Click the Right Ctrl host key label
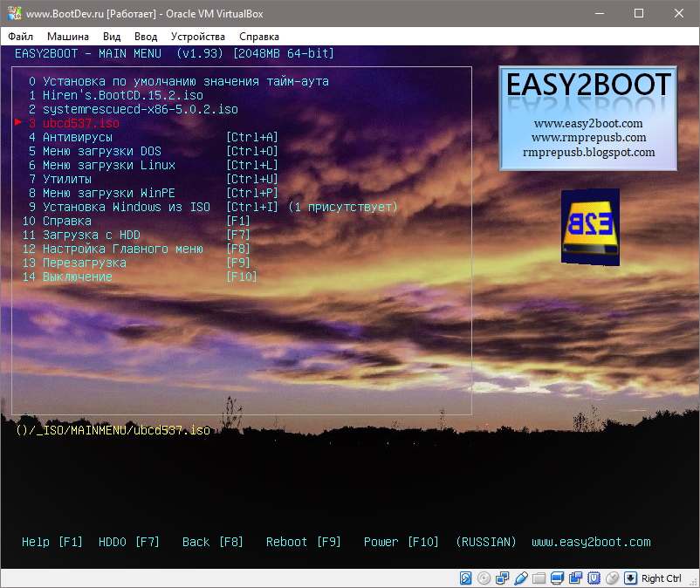The image size is (700, 588). (x=662, y=578)
